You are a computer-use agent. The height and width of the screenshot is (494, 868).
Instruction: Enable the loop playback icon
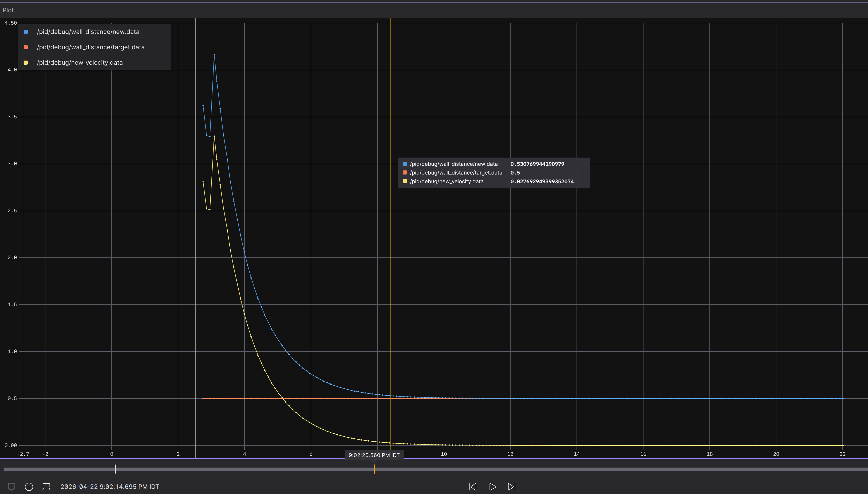tap(46, 486)
